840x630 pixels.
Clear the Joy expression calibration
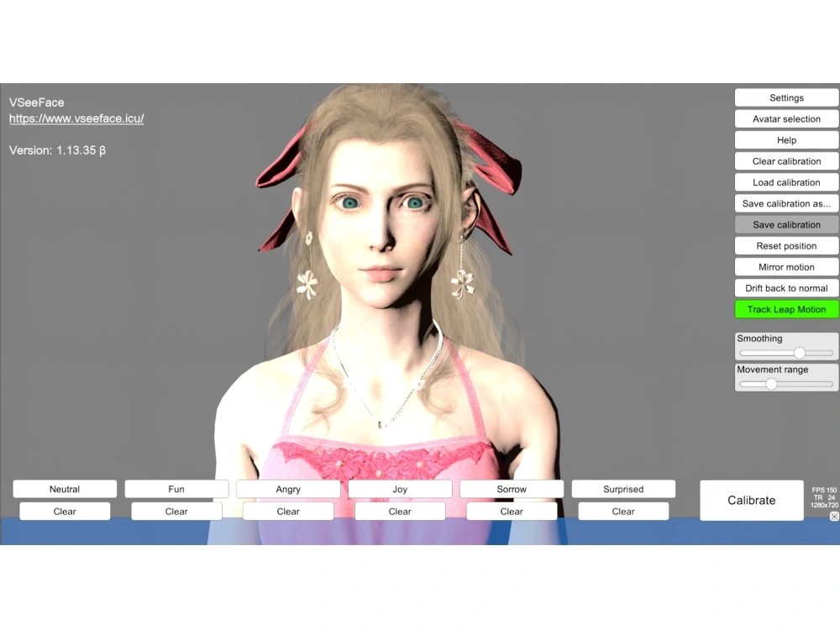click(x=400, y=512)
